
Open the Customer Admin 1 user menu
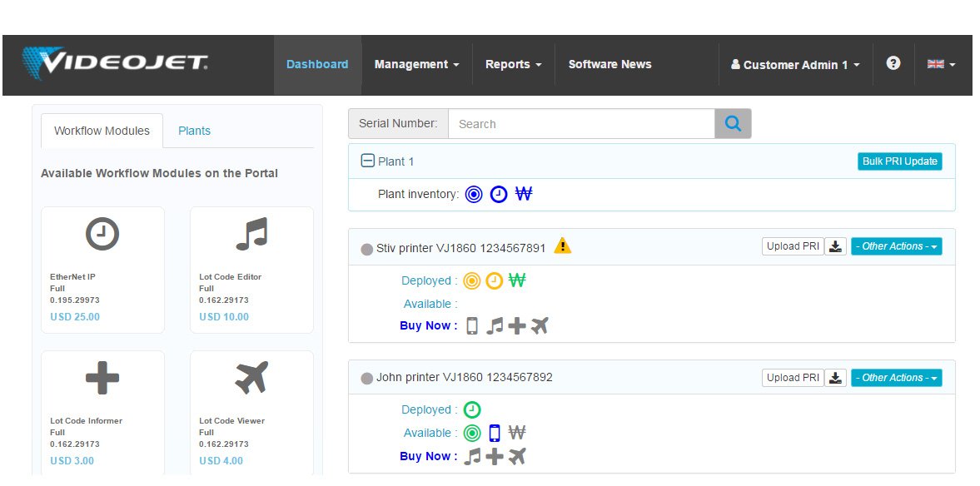[x=796, y=64]
